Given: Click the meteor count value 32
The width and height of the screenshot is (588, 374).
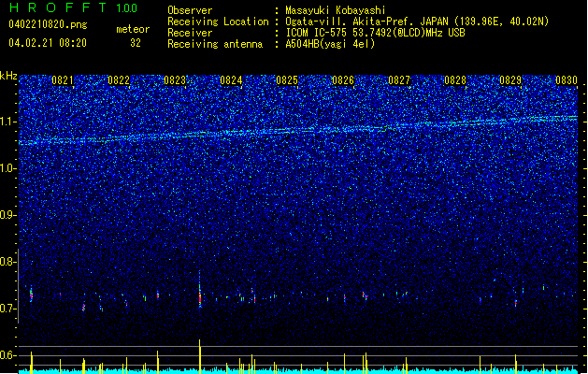Looking at the screenshot, I should click(x=136, y=43).
